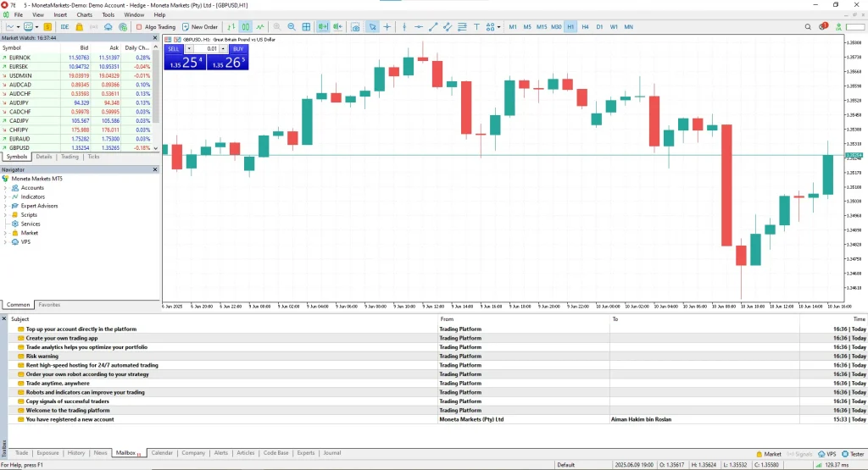Toggle Algo Trading on or off
The width and height of the screenshot is (868, 470).
click(156, 26)
